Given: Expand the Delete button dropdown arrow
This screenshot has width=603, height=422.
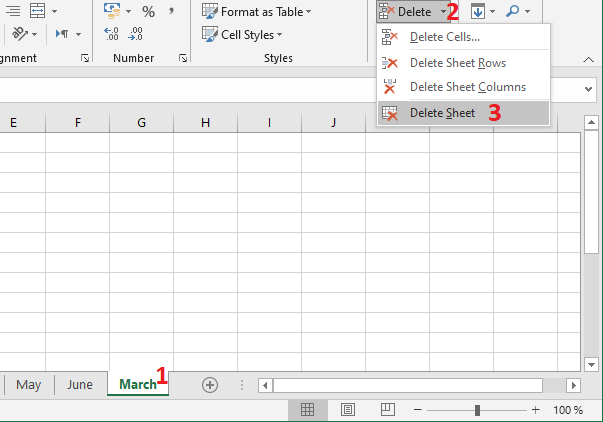Looking at the screenshot, I should tap(443, 12).
